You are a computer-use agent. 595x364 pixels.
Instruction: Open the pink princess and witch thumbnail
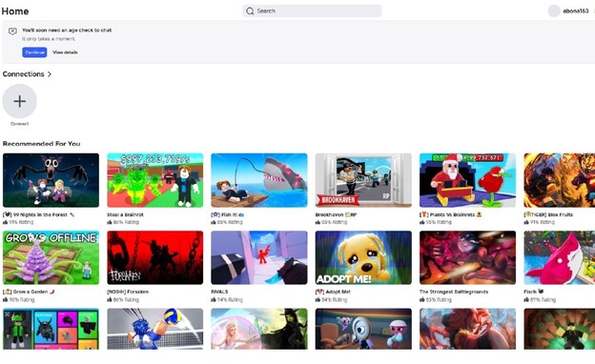(259, 329)
